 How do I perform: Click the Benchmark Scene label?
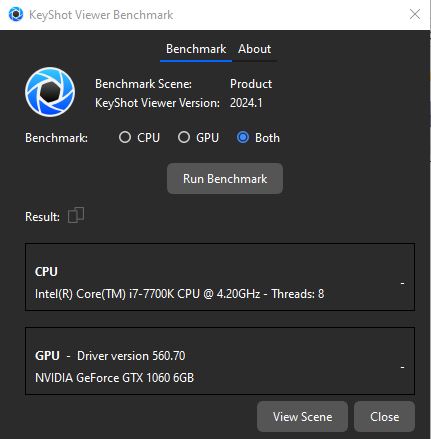click(x=143, y=84)
